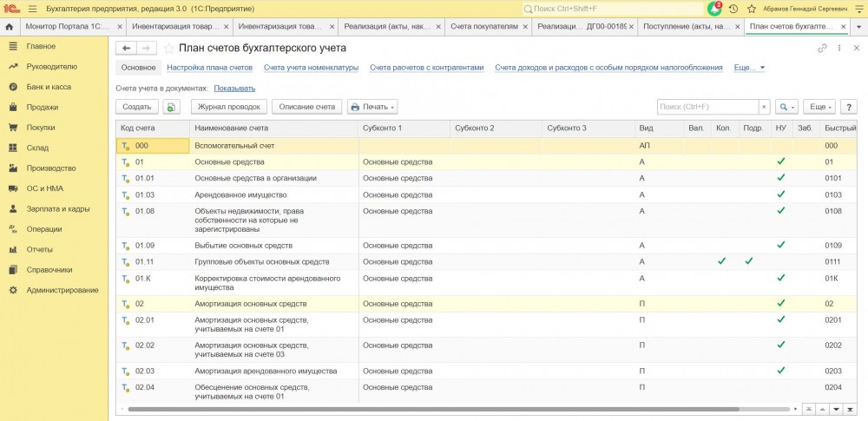
Task: Open the Еще dropdown in the list toolbar
Action: 819,107
